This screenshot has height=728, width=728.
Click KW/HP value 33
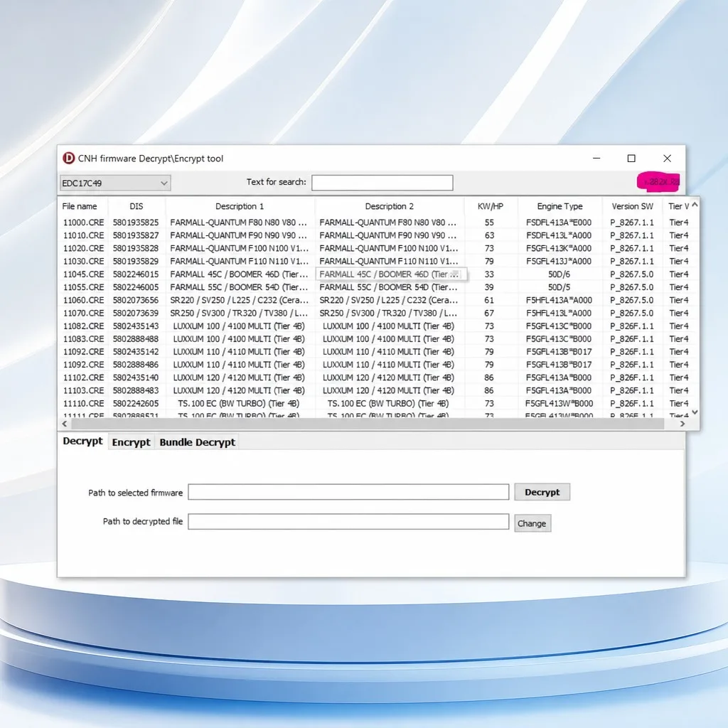coord(489,274)
